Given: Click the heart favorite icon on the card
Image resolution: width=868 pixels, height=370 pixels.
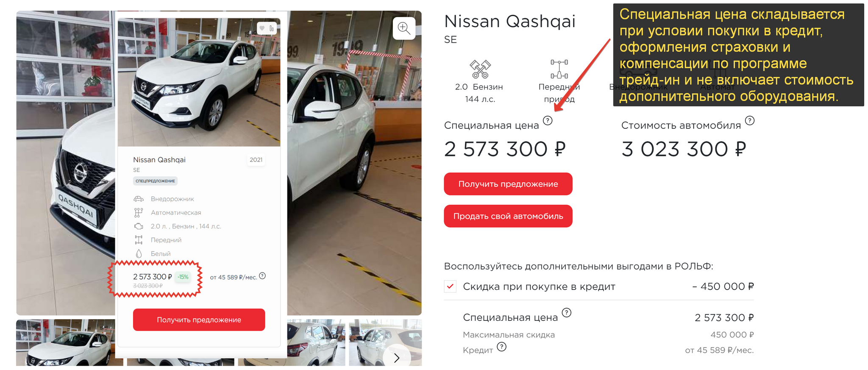Looking at the screenshot, I should click(262, 28).
